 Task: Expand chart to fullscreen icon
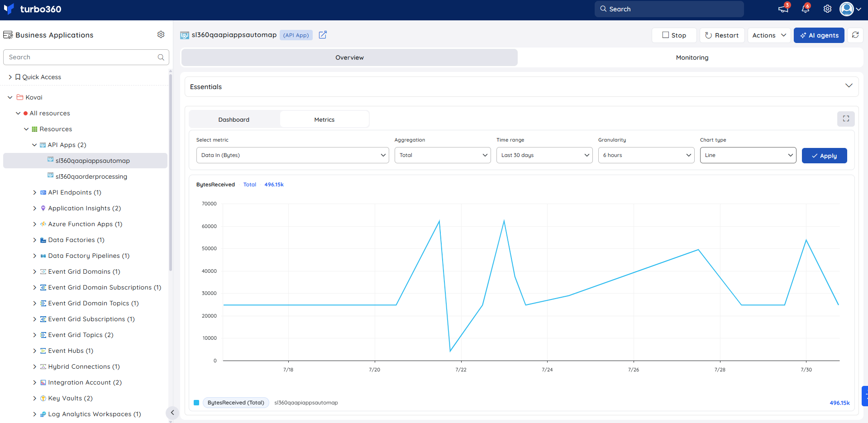[x=846, y=119]
